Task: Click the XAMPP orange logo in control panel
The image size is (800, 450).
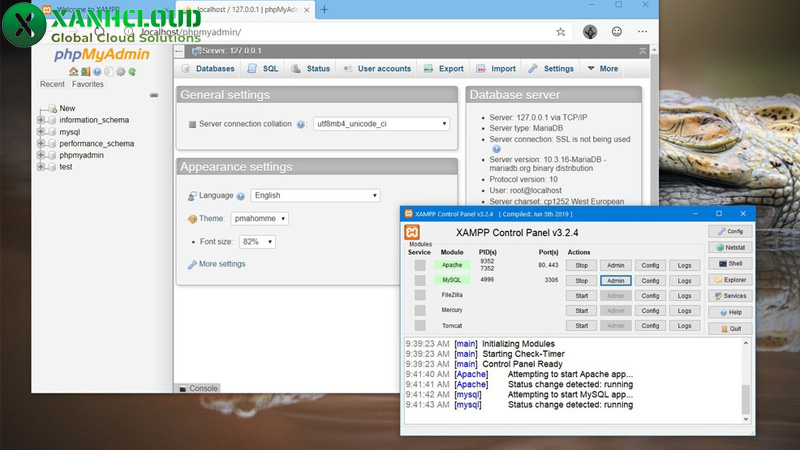Action: [412, 232]
